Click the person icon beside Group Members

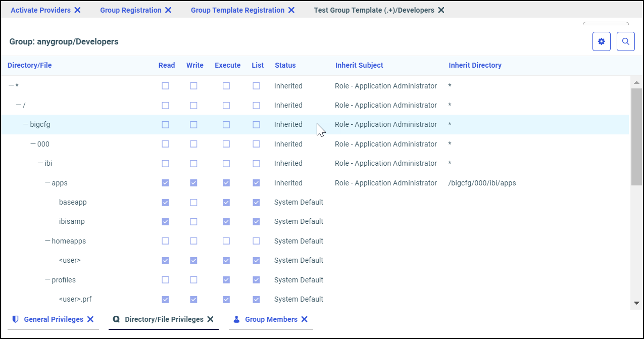click(x=236, y=319)
